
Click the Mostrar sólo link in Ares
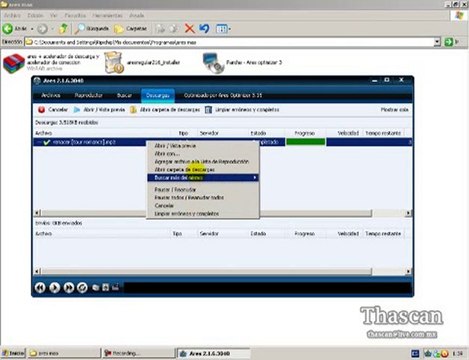[x=394, y=110]
